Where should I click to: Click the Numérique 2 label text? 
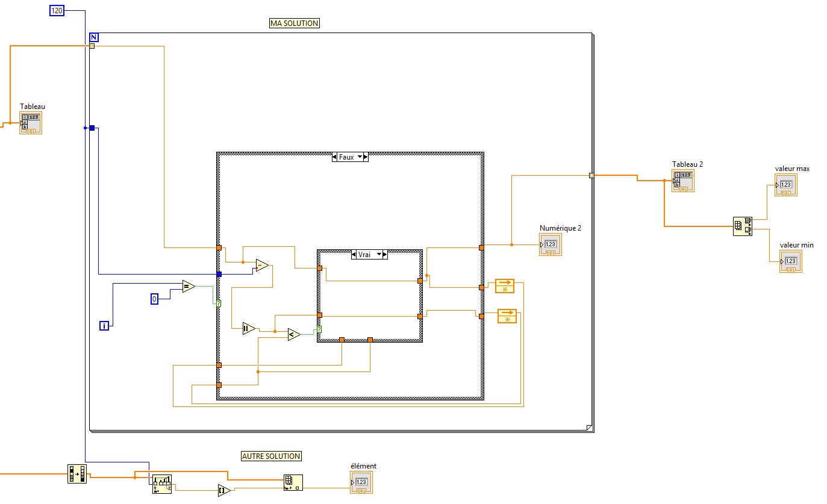pyautogui.click(x=560, y=228)
